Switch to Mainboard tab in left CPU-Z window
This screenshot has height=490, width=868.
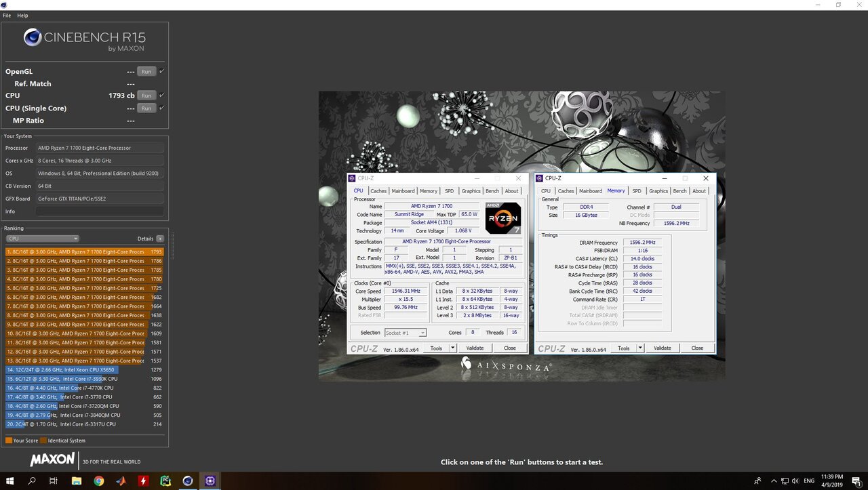pyautogui.click(x=403, y=191)
